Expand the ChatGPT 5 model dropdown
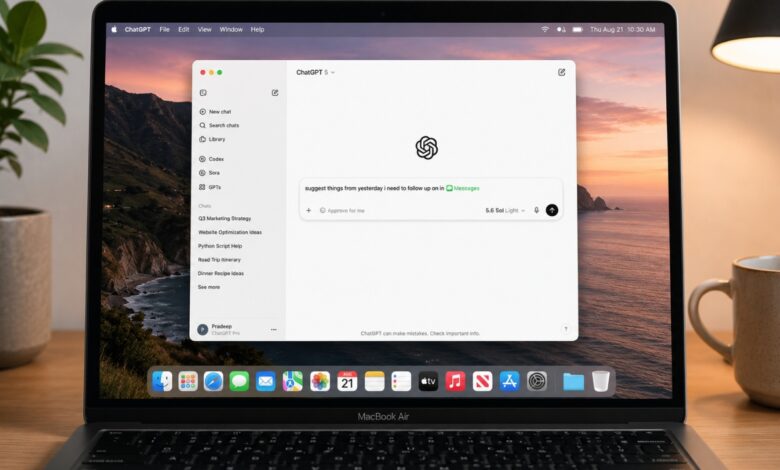The image size is (780, 470). click(x=315, y=73)
